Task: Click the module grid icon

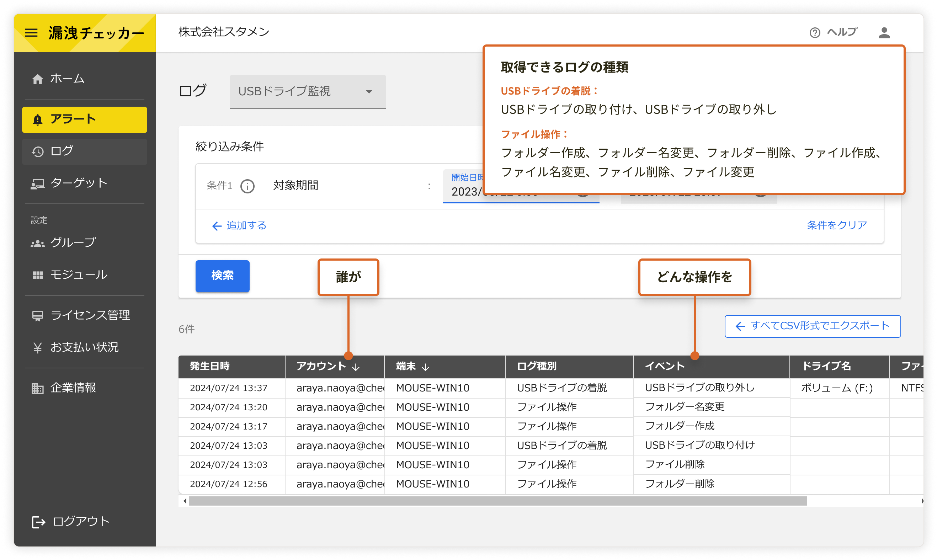Action: pyautogui.click(x=37, y=275)
